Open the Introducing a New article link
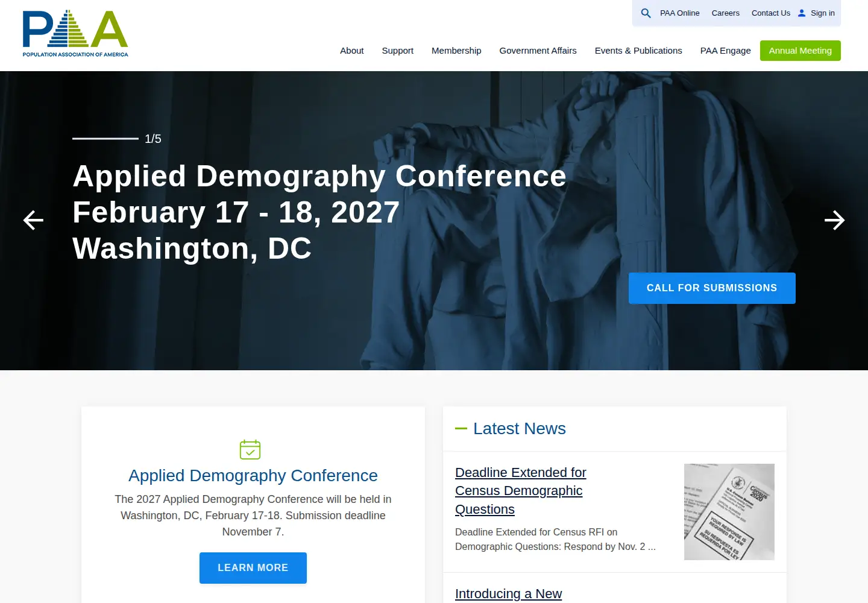Viewport: 868px width, 603px height. [x=508, y=594]
